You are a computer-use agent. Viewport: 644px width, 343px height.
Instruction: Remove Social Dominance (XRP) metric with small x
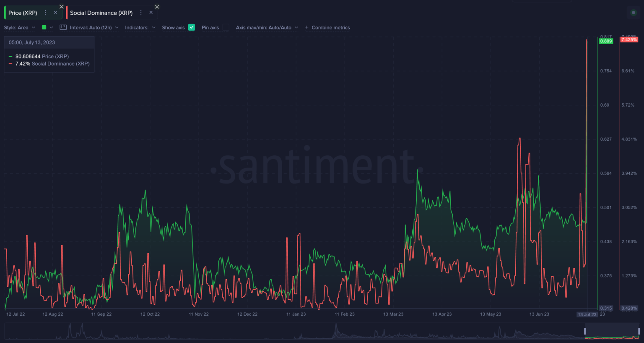pyautogui.click(x=151, y=13)
